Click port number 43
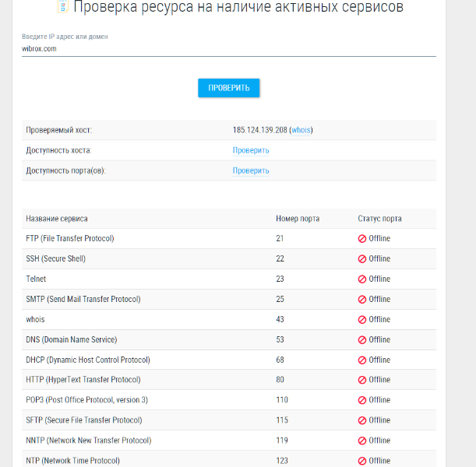 point(280,319)
